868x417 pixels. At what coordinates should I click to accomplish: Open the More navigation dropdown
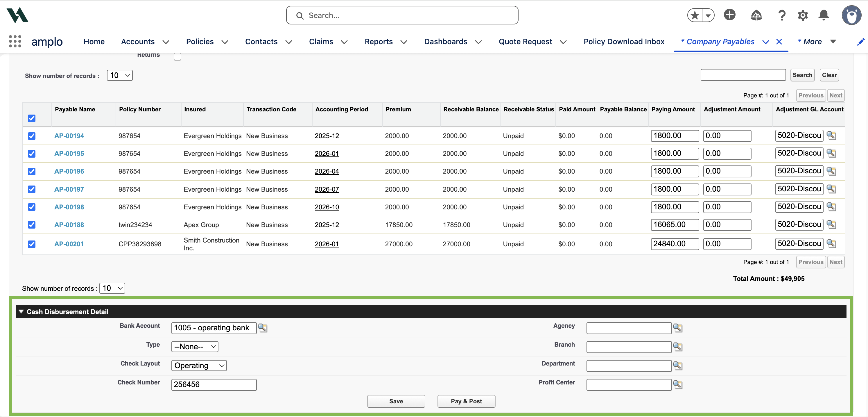833,42
